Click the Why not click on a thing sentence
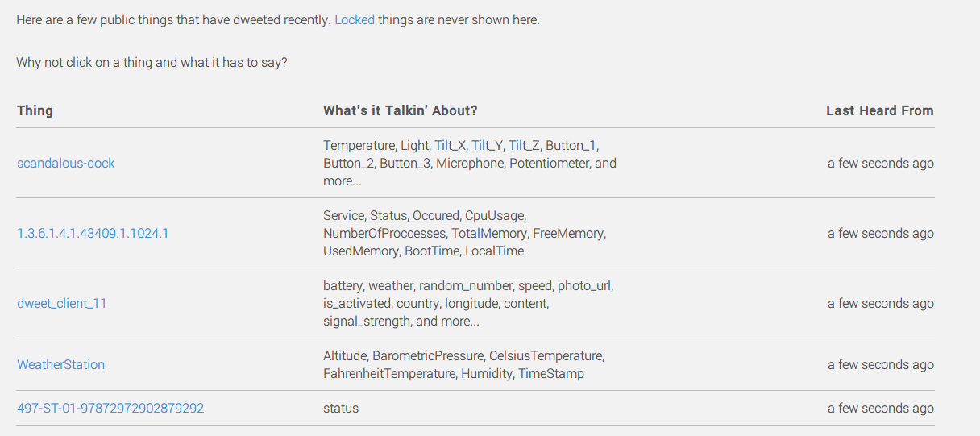This screenshot has height=436, width=980. click(x=152, y=62)
